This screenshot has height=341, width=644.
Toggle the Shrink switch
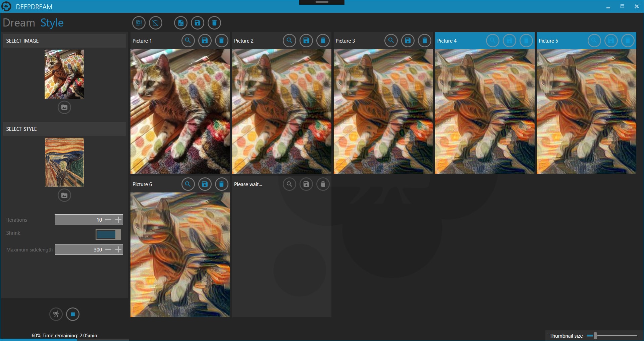pos(108,234)
